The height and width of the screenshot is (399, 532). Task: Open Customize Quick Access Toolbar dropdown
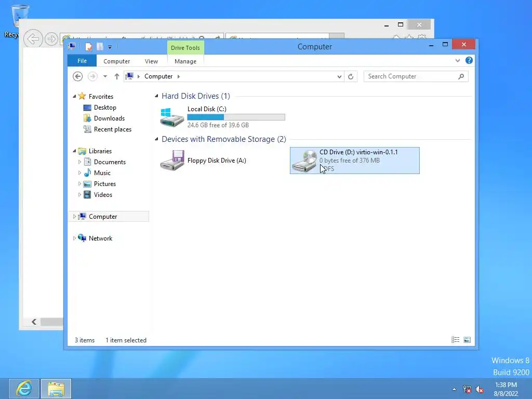[110, 47]
